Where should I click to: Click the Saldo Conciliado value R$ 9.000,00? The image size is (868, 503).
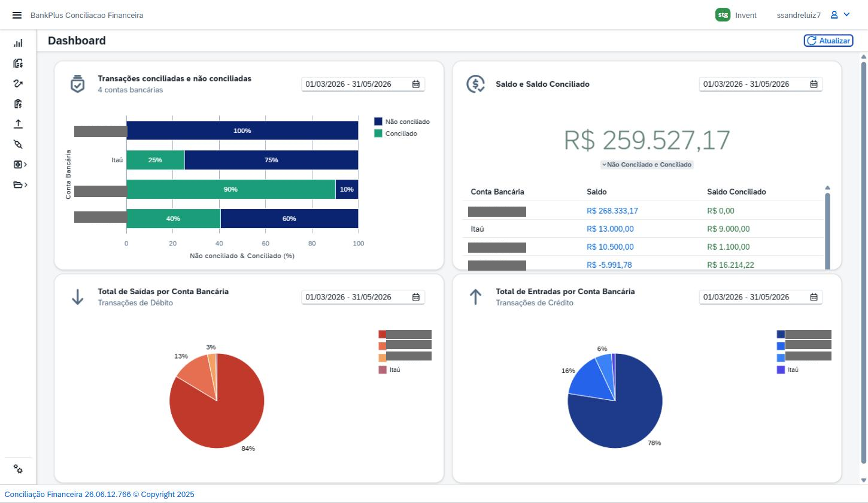point(728,229)
